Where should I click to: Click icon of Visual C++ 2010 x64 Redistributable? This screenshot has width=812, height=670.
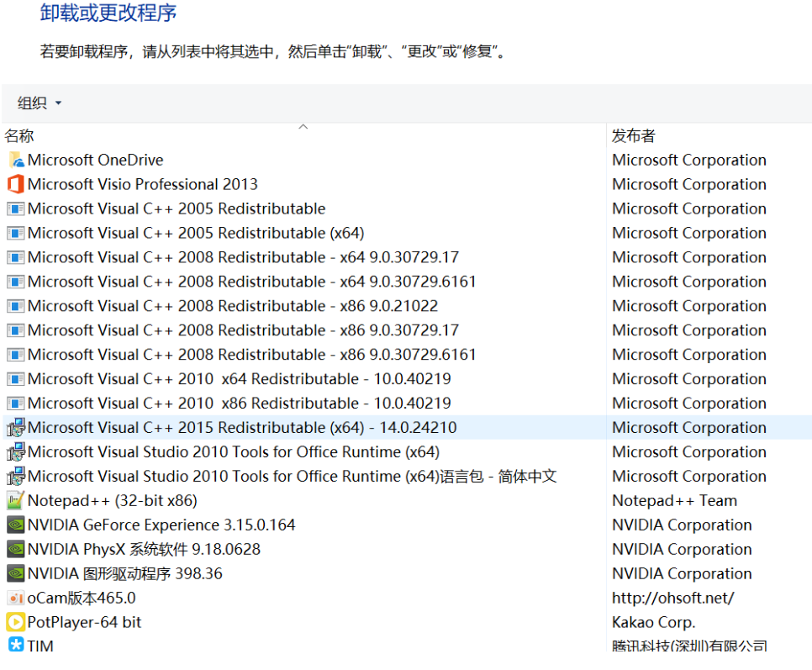click(x=15, y=379)
